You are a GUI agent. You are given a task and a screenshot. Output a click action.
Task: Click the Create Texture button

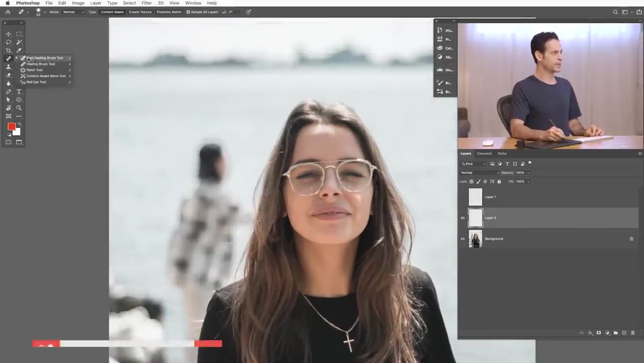[140, 12]
